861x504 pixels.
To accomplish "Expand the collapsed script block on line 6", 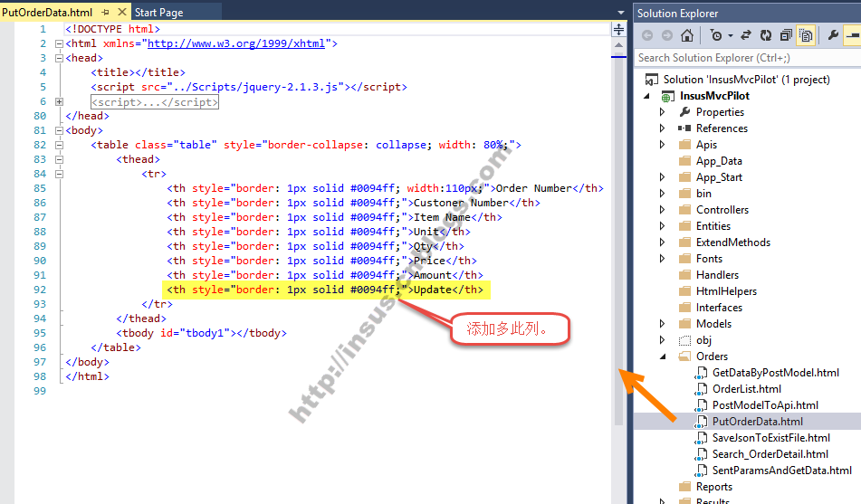I will click(x=59, y=101).
